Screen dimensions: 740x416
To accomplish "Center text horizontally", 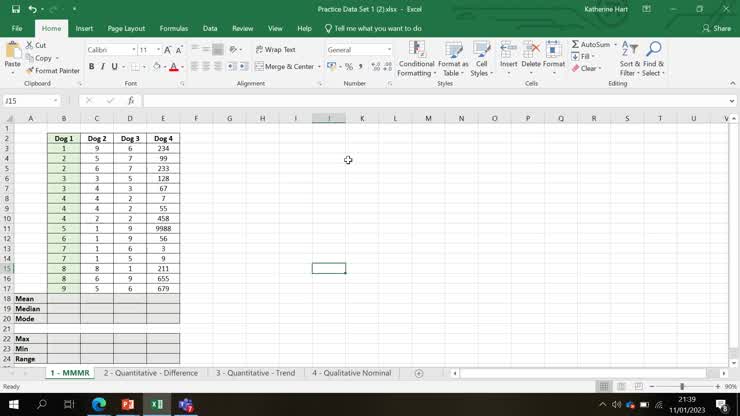I will click(x=206, y=67).
